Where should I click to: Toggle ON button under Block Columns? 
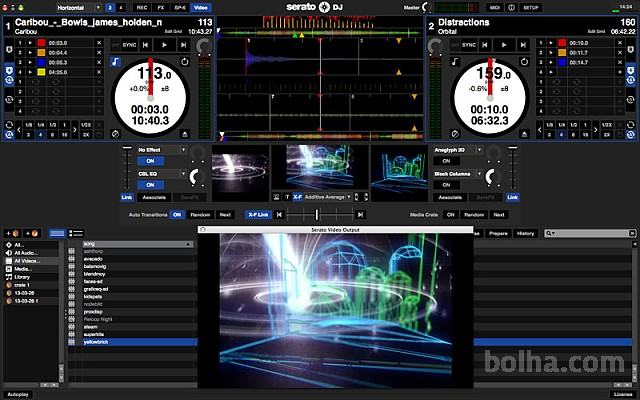tap(446, 185)
